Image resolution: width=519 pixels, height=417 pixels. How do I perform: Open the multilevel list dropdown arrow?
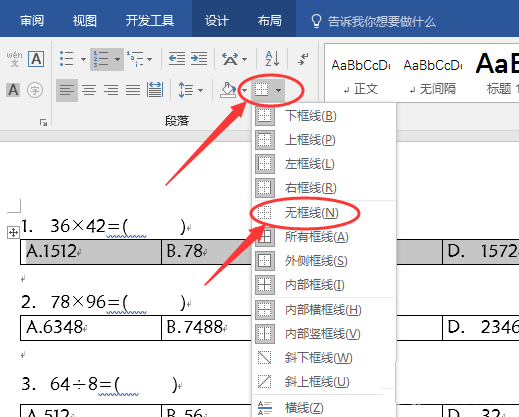point(150,59)
